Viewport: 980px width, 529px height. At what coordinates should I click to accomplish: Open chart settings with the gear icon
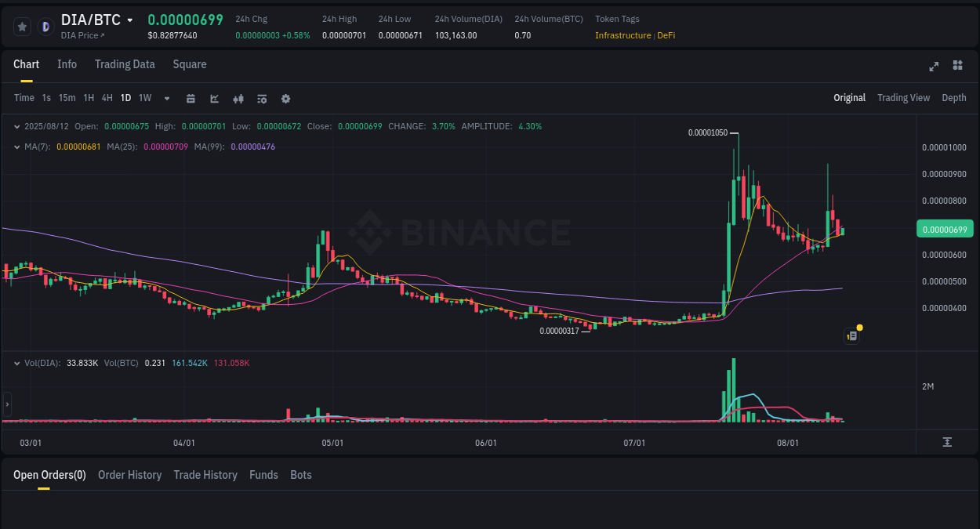click(285, 98)
